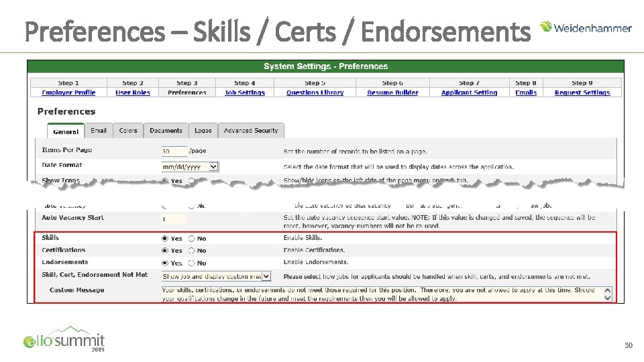The height and width of the screenshot is (362, 644).
Task: Click the 'Skill, Cert, Endorsement Not Met' label
Action: pyautogui.click(x=95, y=275)
